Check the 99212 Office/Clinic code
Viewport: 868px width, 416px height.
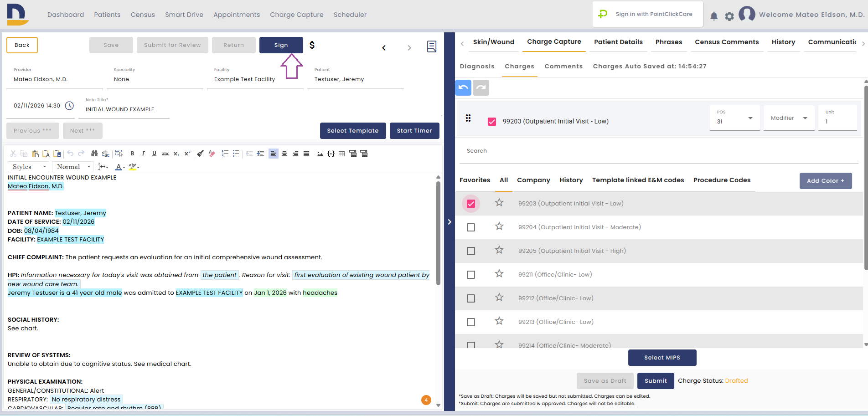471,298
